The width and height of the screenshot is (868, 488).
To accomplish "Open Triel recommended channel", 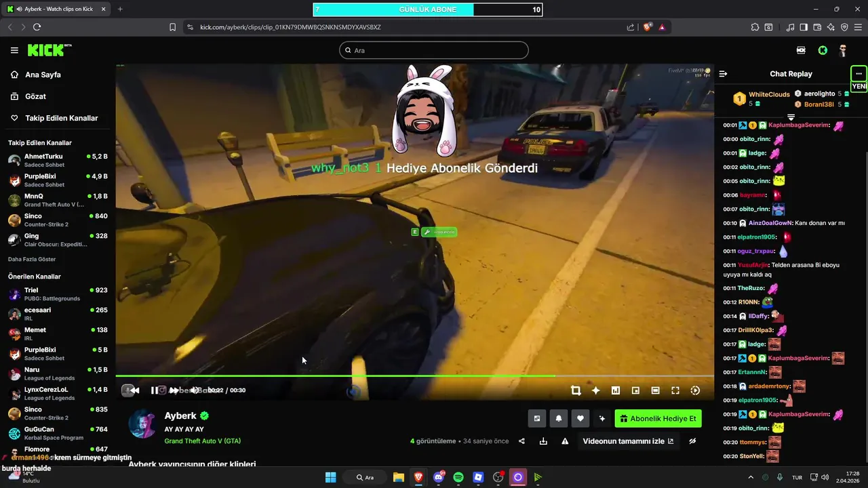I will 57,294.
